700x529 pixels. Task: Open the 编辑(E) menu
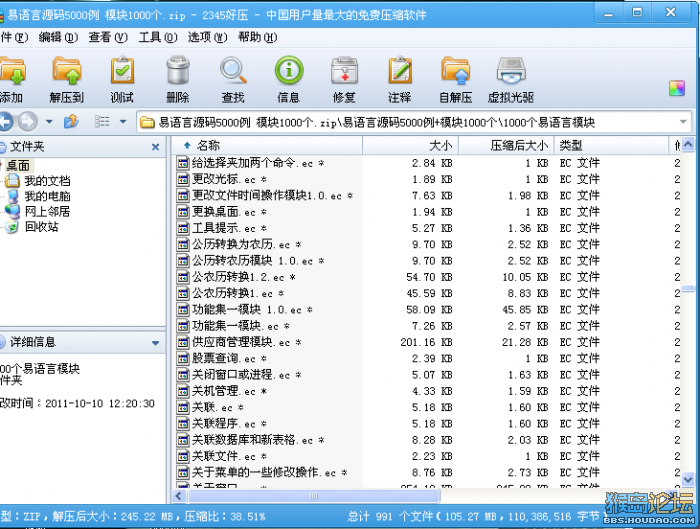(58, 37)
